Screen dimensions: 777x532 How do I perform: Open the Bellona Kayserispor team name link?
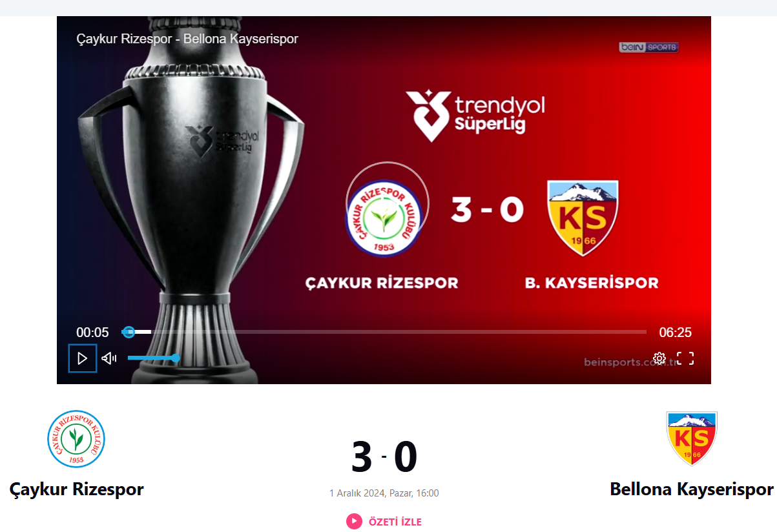(692, 489)
